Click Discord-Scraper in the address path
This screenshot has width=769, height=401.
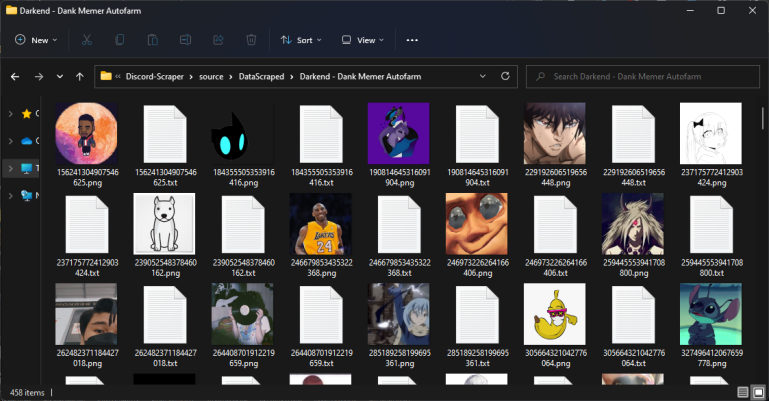154,76
